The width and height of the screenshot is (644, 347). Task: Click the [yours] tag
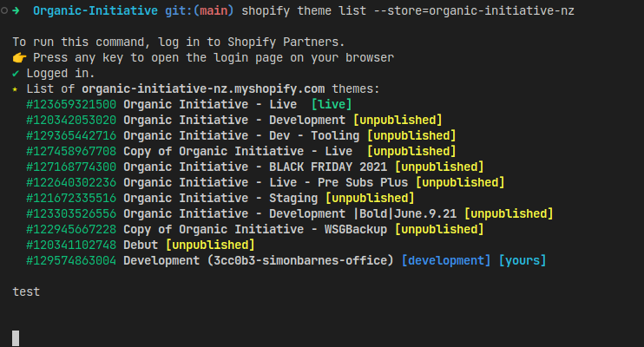click(x=522, y=260)
